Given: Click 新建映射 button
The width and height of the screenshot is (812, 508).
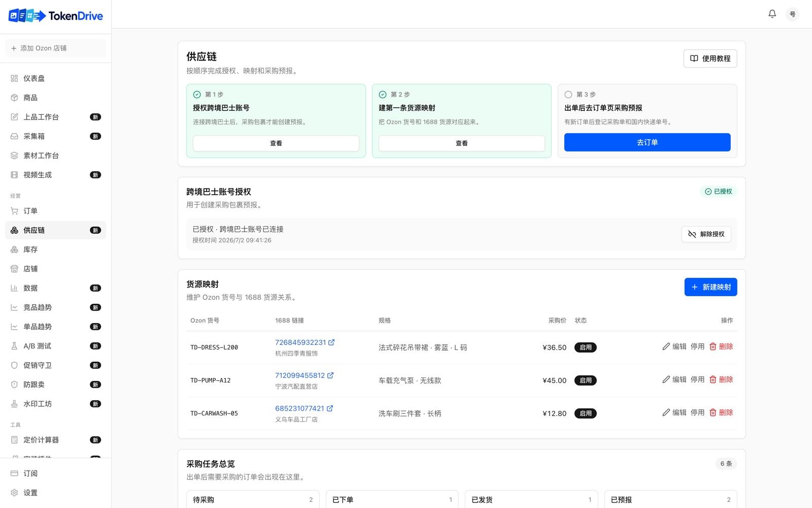Looking at the screenshot, I should (x=710, y=287).
